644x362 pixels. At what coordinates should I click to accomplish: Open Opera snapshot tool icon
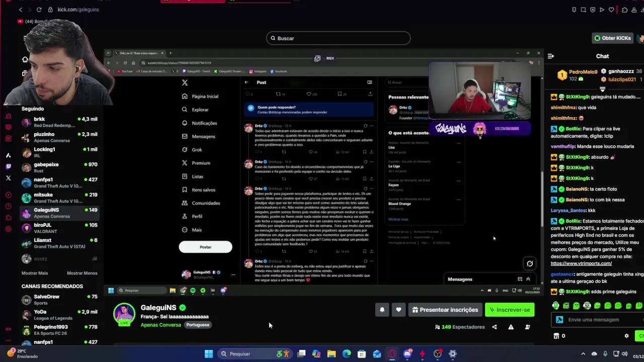pos(584,10)
